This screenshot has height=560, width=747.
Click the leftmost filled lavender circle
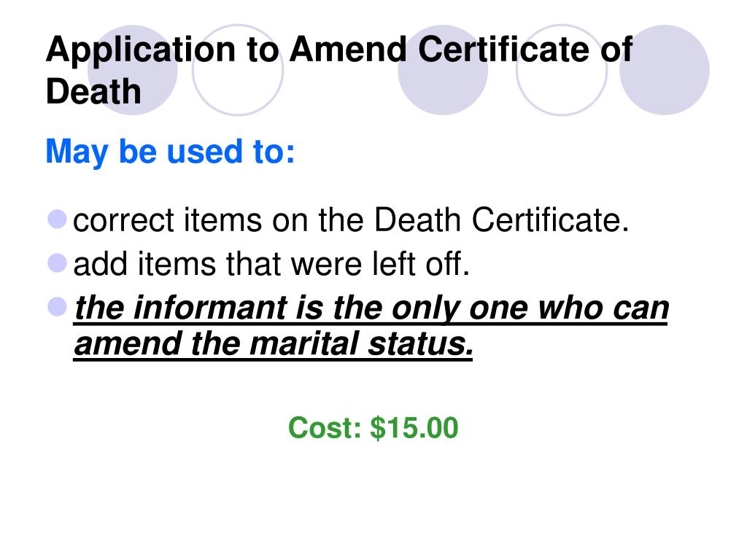[x=133, y=70]
